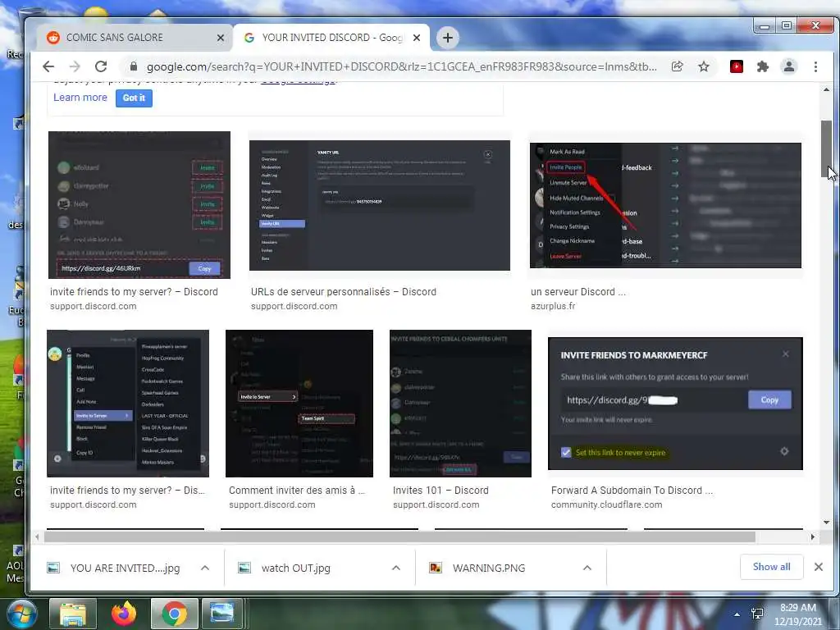Go back with the browser back arrow
The height and width of the screenshot is (630, 840).
[48, 66]
